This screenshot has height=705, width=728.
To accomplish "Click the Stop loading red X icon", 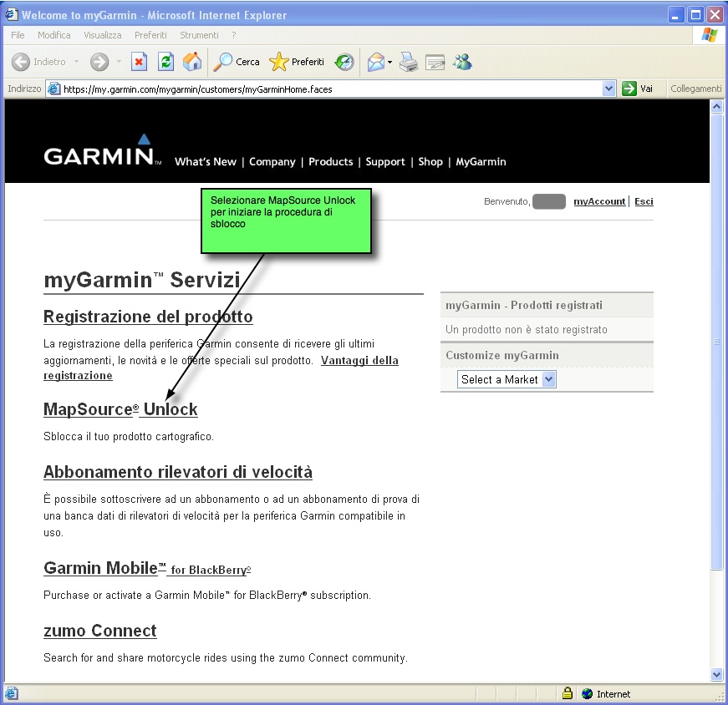I will click(140, 62).
